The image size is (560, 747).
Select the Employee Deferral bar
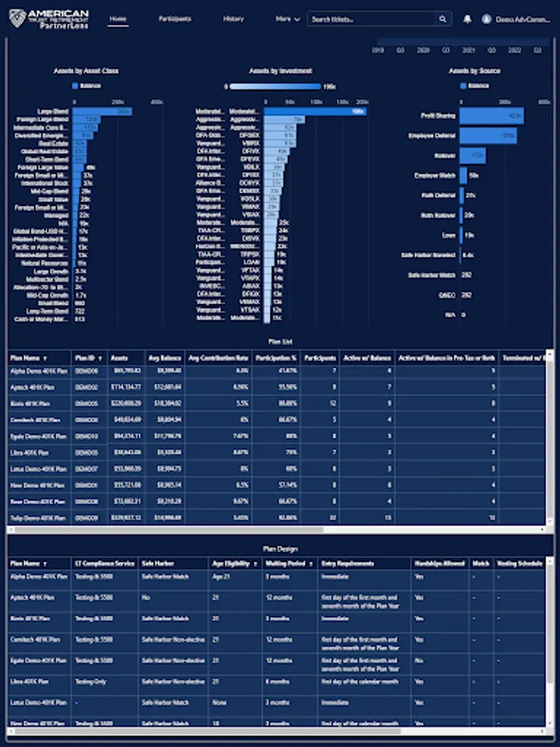pyautogui.click(x=488, y=136)
